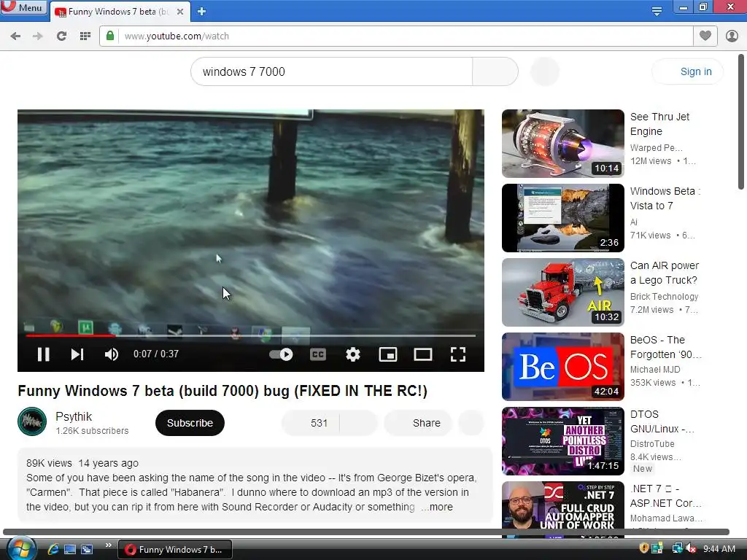Click the 9:44 AM system clock
The height and width of the screenshot is (560, 747).
(x=719, y=548)
